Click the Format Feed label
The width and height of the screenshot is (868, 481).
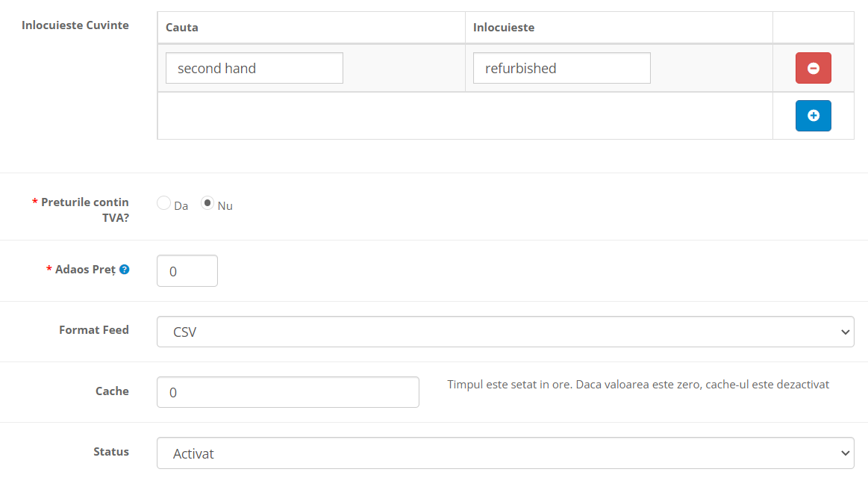(94, 330)
